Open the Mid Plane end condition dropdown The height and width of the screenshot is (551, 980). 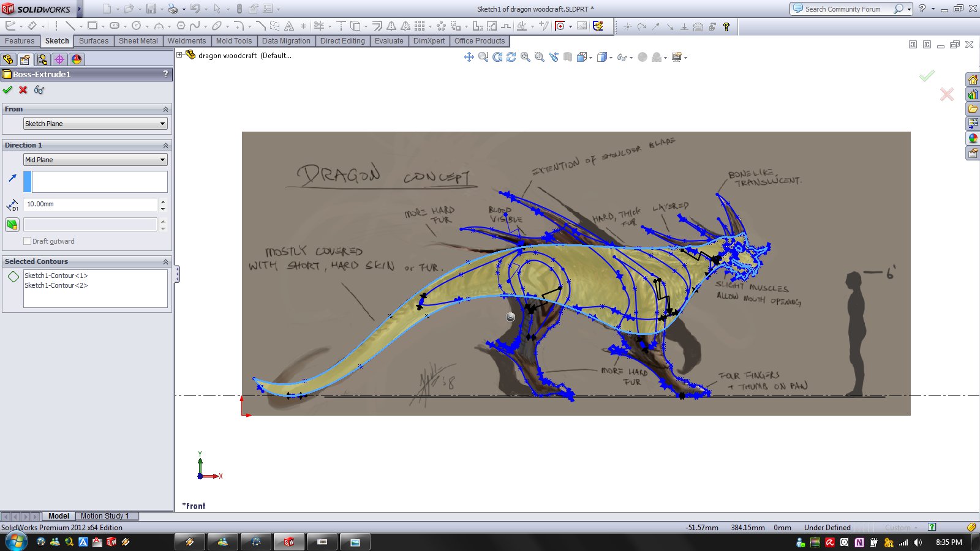click(95, 160)
